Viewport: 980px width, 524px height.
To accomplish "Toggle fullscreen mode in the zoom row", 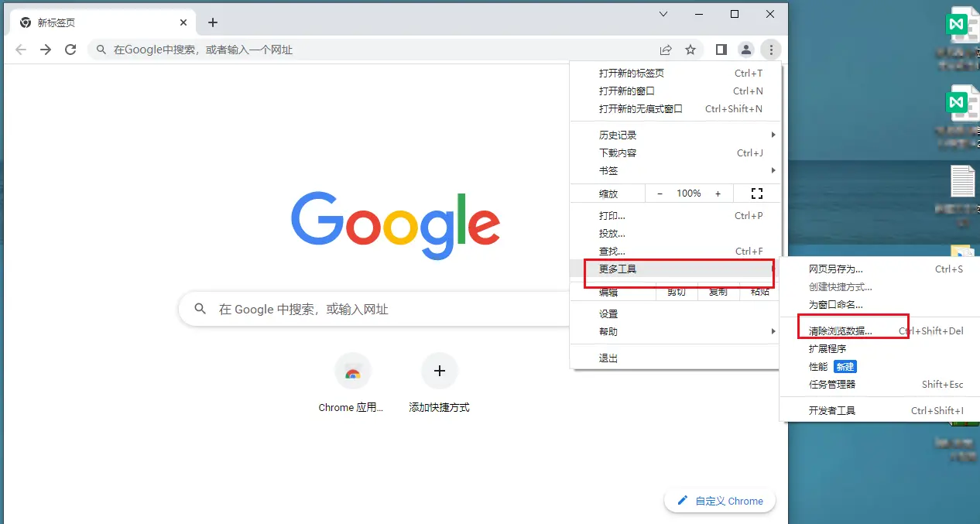I will [756, 193].
